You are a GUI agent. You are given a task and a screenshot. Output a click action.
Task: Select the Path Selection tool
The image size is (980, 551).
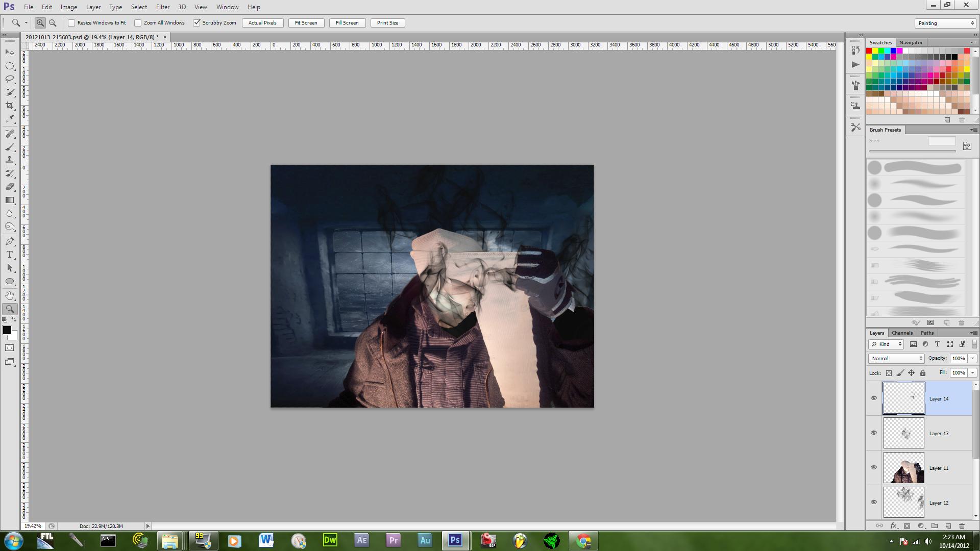click(10, 268)
